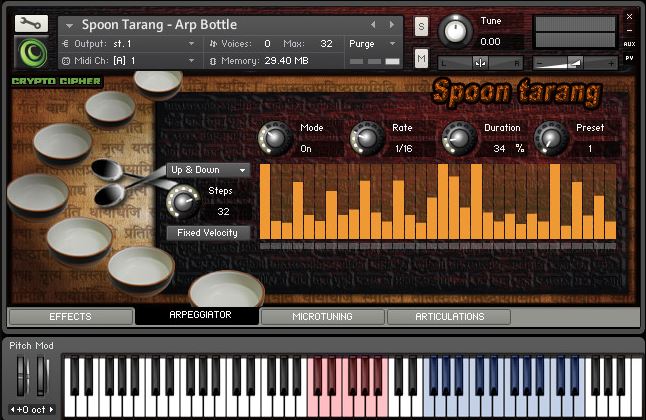Viewport: 646px width, 420px height.
Task: Switch to the MICROTUNING tab
Action: click(322, 317)
